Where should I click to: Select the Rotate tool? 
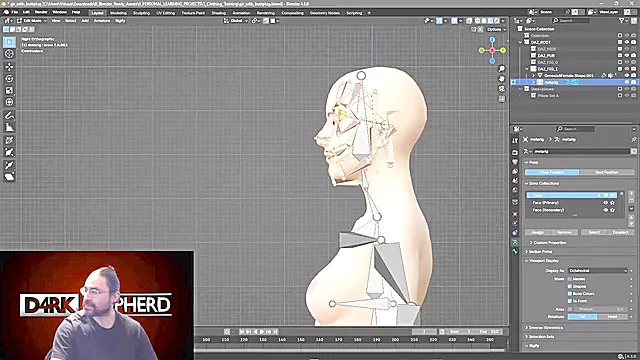coord(9,78)
